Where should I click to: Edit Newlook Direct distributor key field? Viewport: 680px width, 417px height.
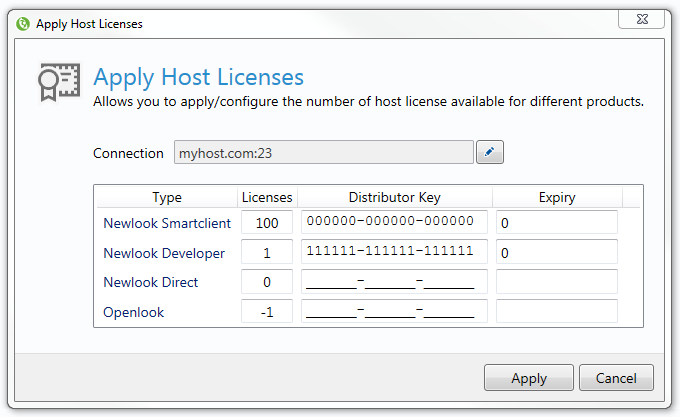click(x=394, y=282)
